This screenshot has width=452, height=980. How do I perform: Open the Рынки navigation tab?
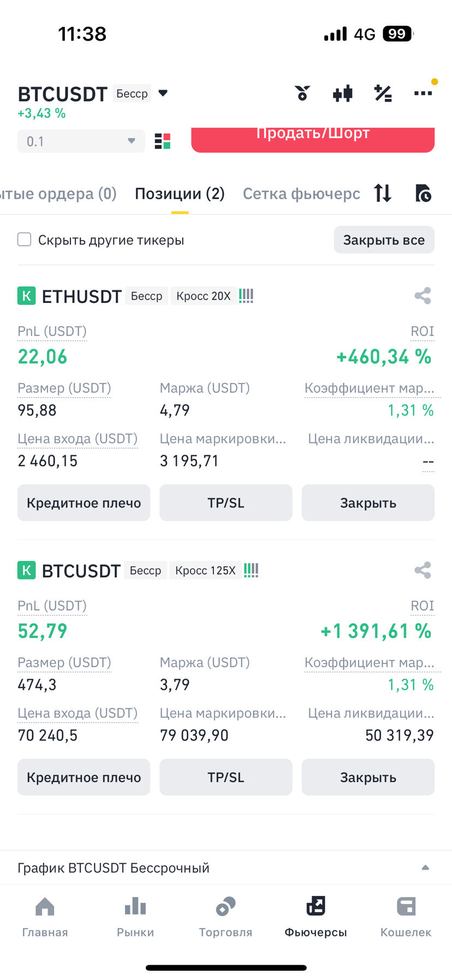tap(135, 916)
